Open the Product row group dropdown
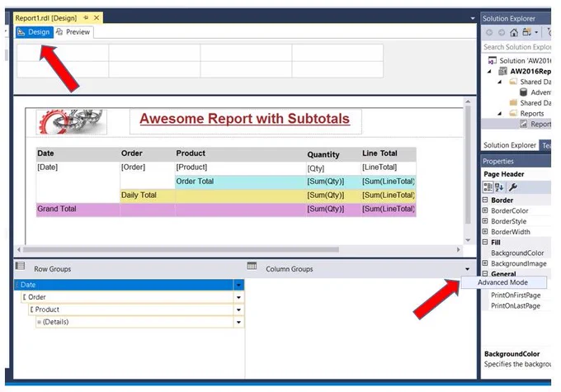This screenshot has width=561, height=392. pyautogui.click(x=238, y=309)
